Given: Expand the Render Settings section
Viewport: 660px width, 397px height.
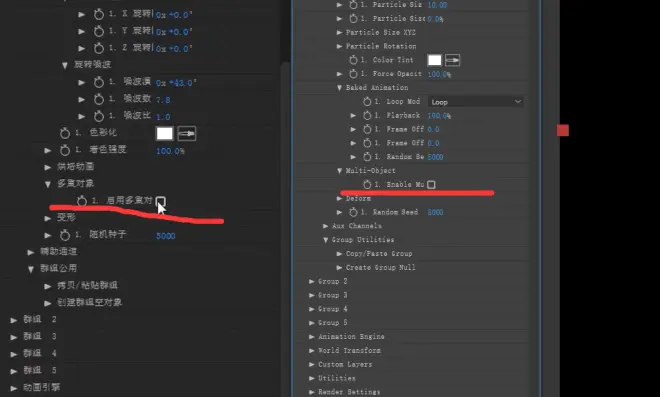Looking at the screenshot, I should [311, 392].
